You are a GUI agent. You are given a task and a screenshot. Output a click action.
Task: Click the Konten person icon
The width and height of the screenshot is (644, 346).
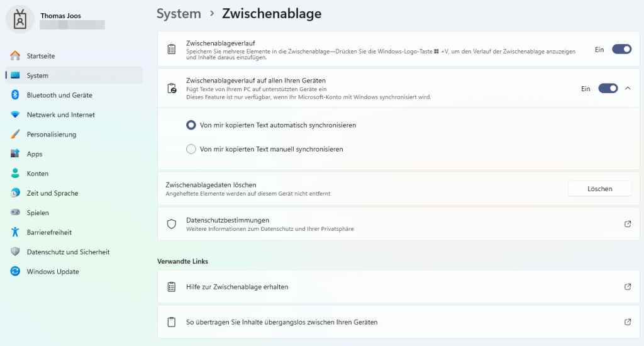(x=15, y=173)
